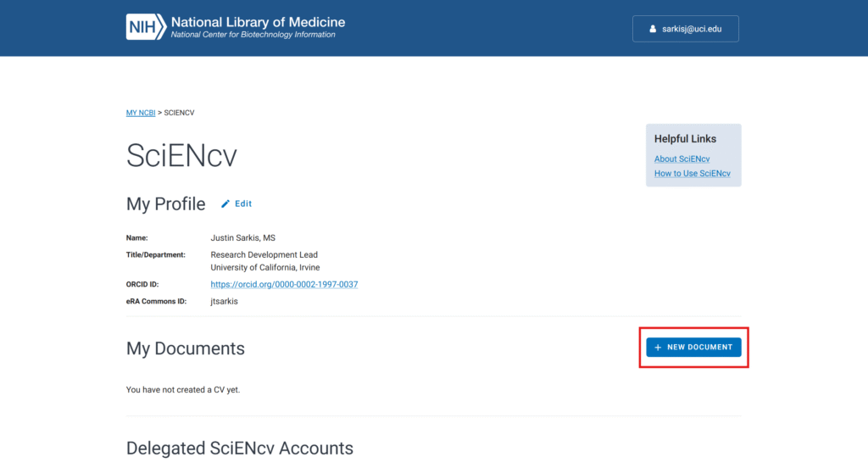Click the National Library of Medicine title
Screen dimensions: 868x468
[258, 22]
